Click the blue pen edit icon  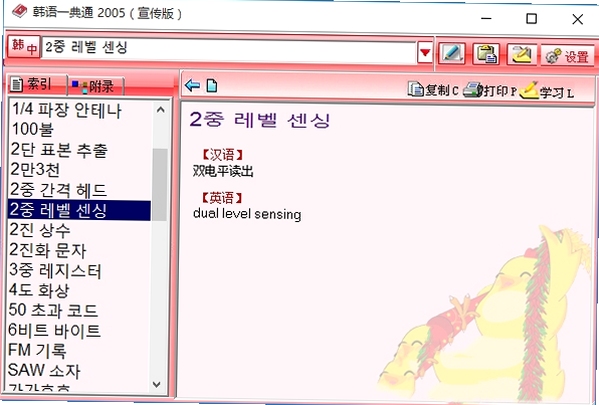(452, 53)
